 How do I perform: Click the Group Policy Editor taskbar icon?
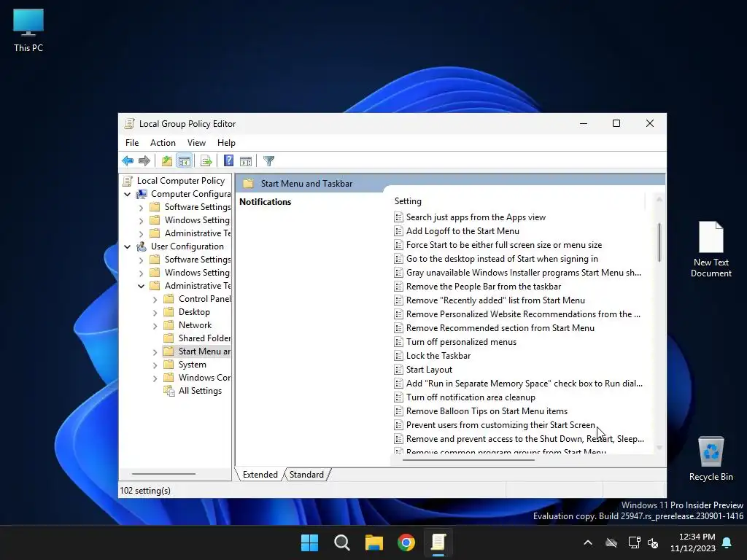[438, 542]
